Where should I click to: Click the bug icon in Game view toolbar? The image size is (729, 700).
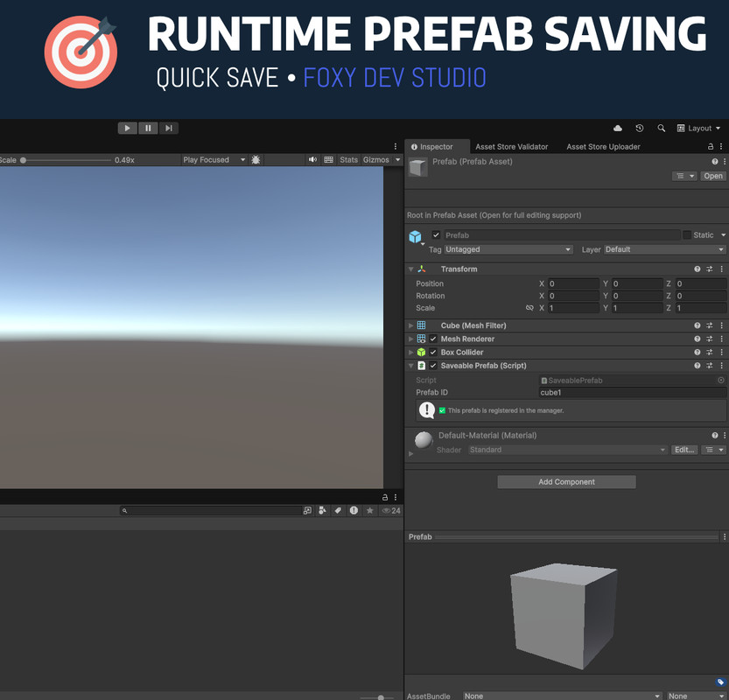tap(256, 160)
